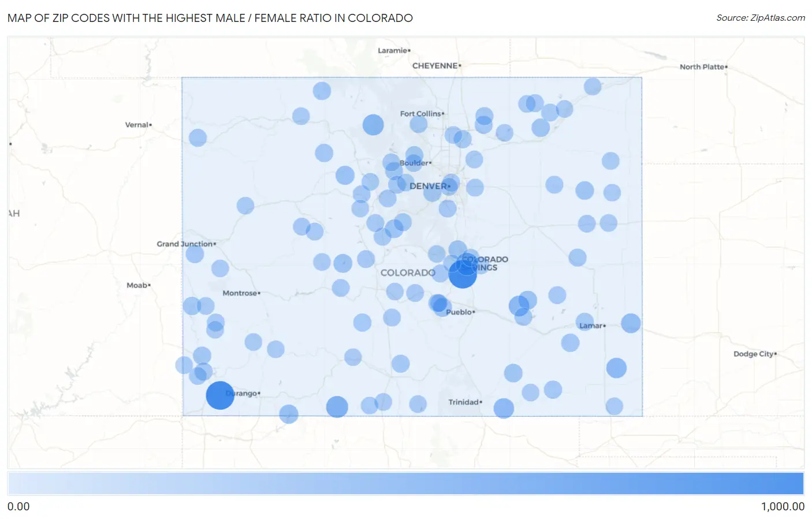Click the large dark bubble near Durango
812x519 pixels.
(x=220, y=395)
